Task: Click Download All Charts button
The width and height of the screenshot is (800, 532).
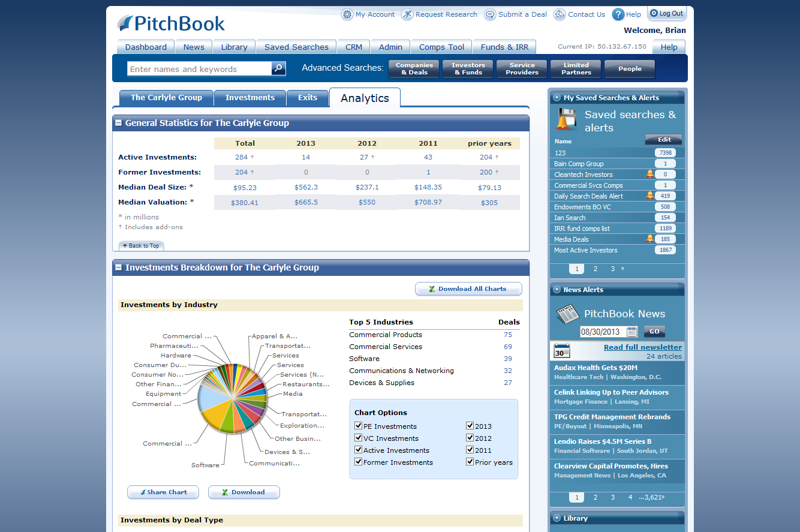Action: point(468,288)
